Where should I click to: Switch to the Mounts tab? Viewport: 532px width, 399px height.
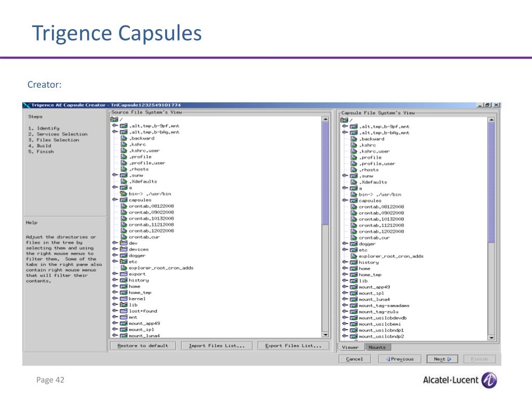click(377, 347)
